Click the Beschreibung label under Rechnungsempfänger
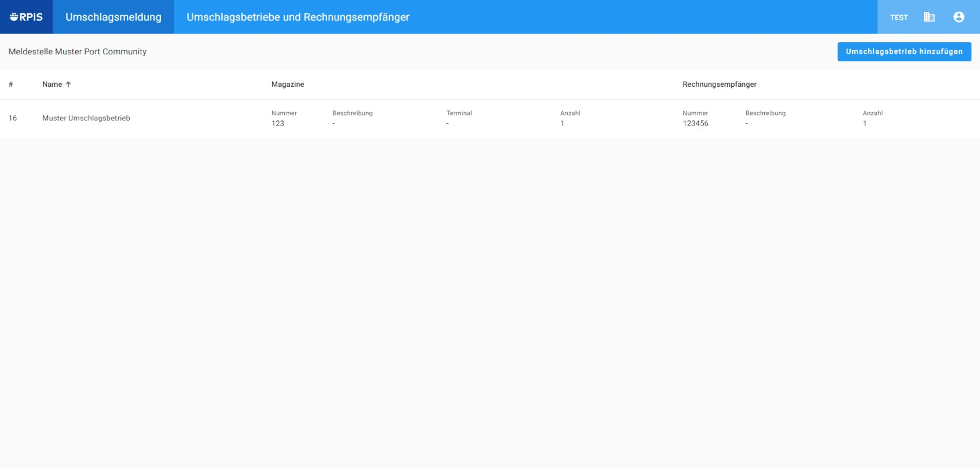Viewport: 980px width, 468px height. click(765, 113)
